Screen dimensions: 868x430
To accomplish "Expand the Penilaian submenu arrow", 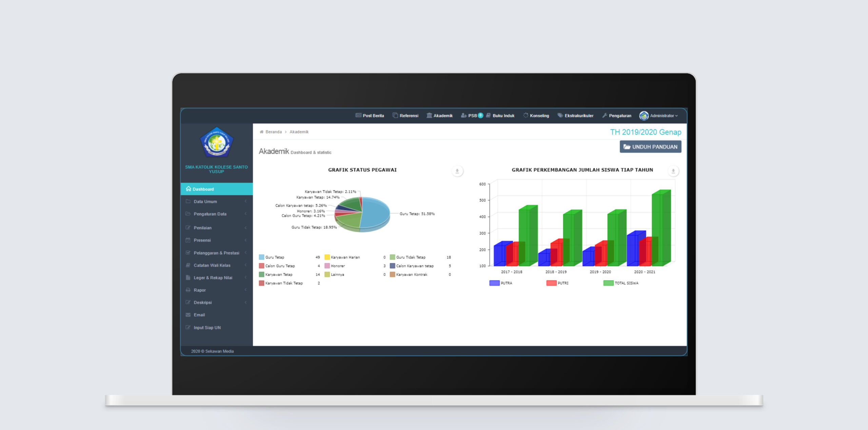I will point(245,228).
